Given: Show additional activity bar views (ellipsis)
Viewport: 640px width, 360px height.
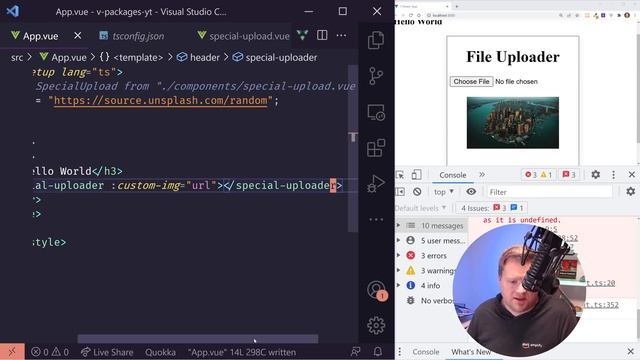Looking at the screenshot, I should coord(376,220).
